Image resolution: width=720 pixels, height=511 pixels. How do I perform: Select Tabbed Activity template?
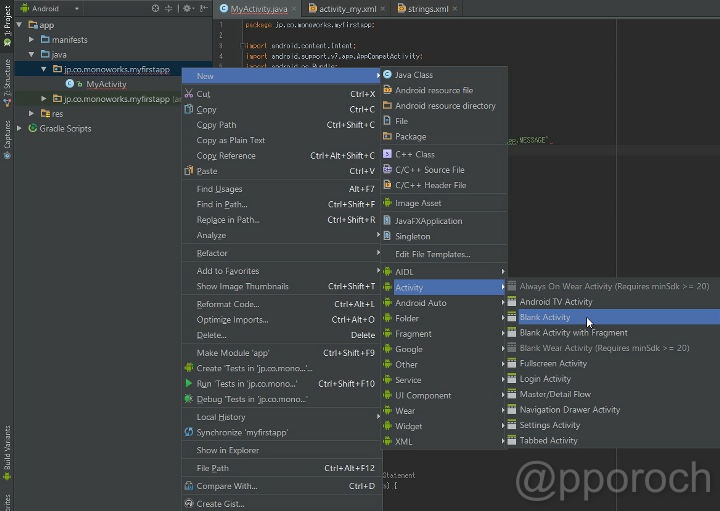click(613, 440)
